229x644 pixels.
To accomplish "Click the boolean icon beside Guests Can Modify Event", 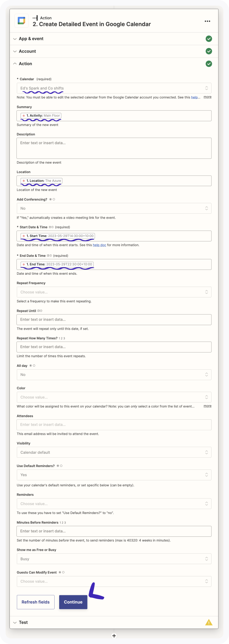I will 62,572.
